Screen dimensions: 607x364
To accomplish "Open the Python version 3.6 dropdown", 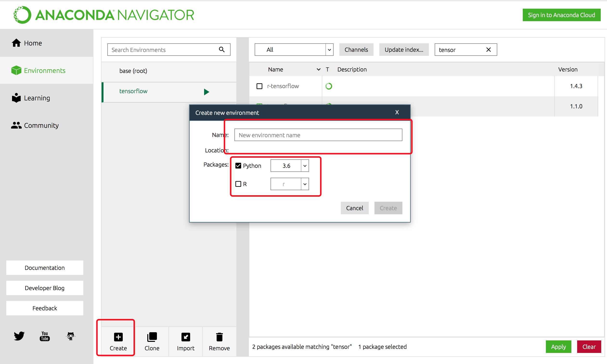I will click(x=290, y=166).
